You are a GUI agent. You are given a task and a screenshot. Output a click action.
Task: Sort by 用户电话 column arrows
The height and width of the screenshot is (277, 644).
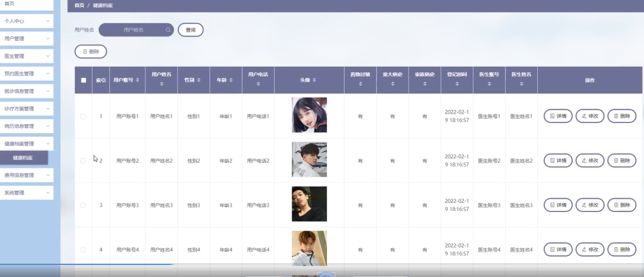pos(258,84)
